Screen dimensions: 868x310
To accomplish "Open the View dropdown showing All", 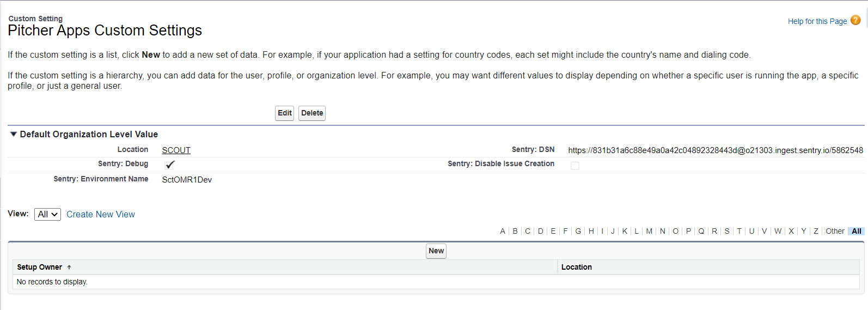I will (47, 215).
